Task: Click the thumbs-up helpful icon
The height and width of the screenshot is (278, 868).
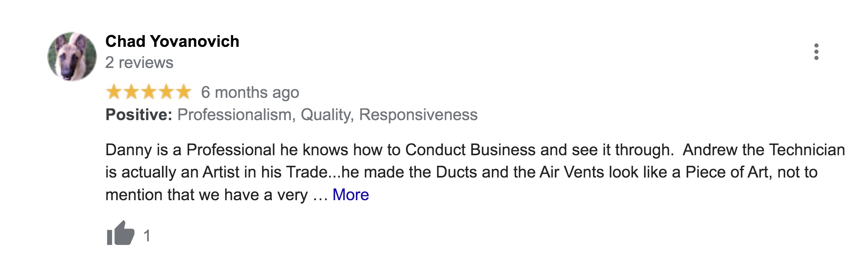Action: tap(120, 234)
